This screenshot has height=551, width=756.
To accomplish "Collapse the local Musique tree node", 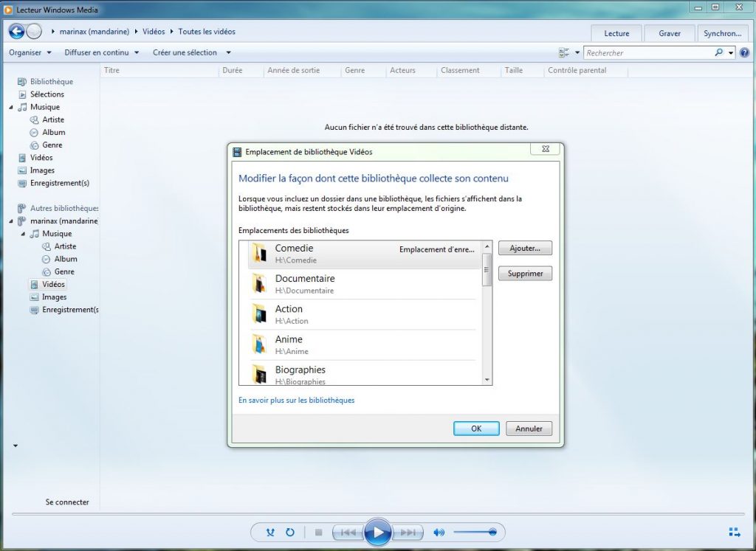I will (x=11, y=108).
